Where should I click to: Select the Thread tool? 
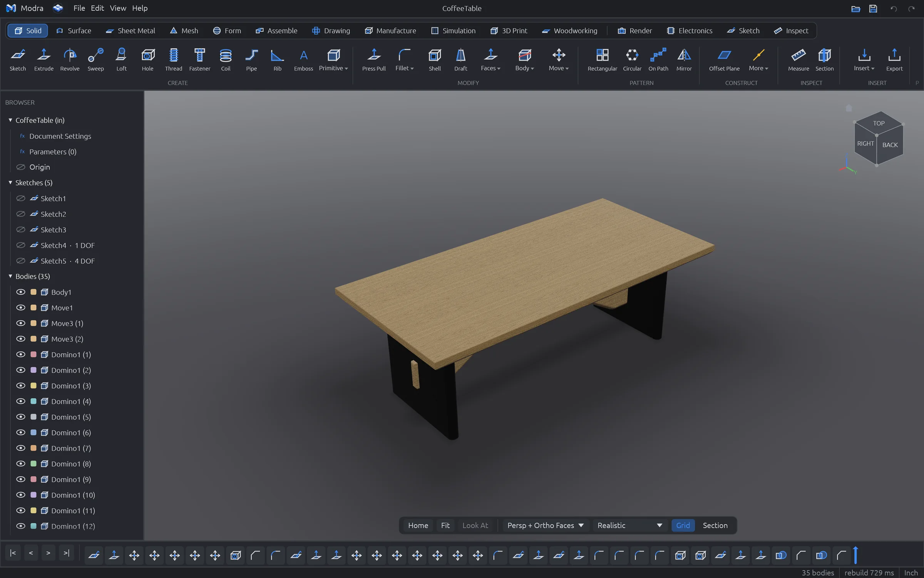[174, 60]
